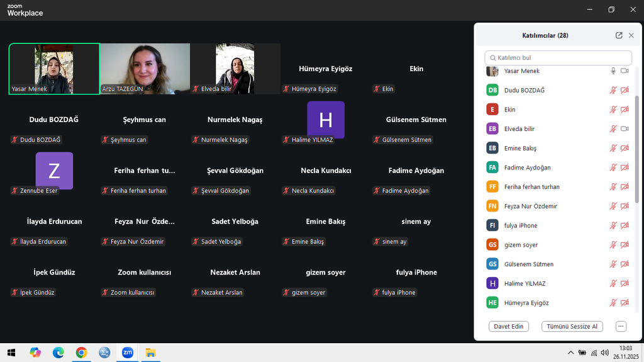Click gizem soyer's muted microphone icon
The height and width of the screenshot is (362, 644).
613,245
